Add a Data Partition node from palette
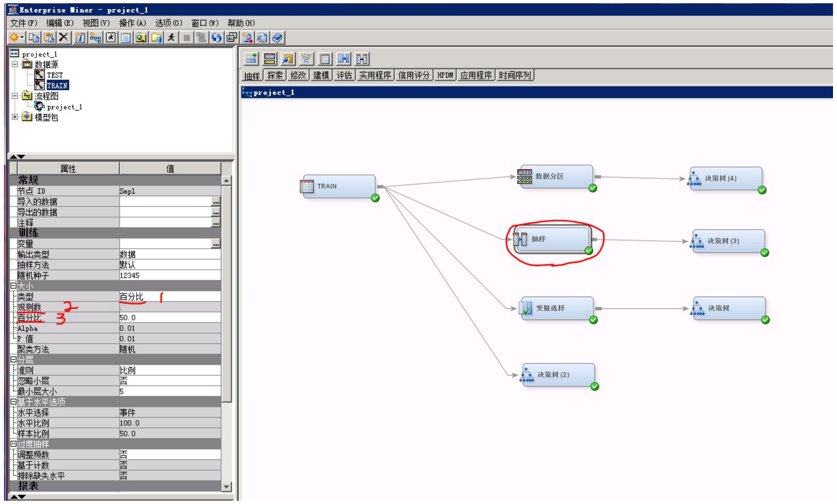 (269, 59)
